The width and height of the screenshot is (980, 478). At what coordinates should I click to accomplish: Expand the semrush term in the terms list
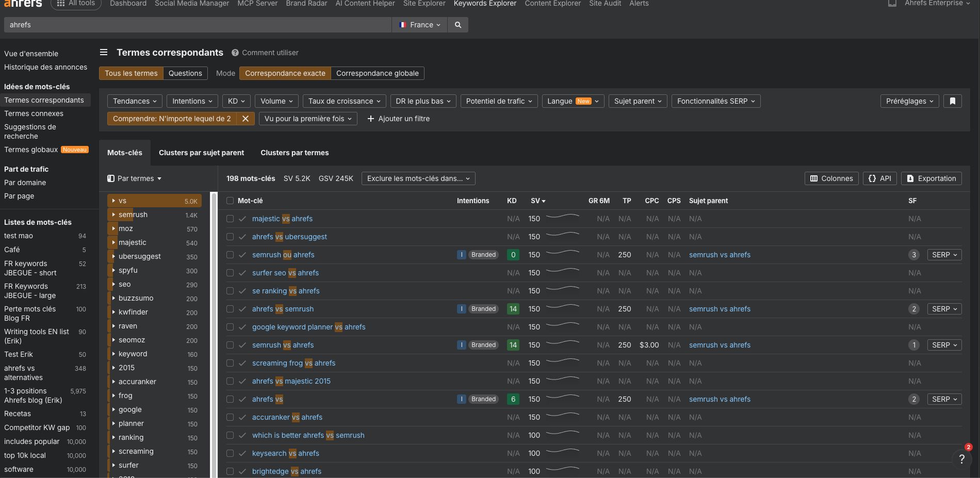click(x=113, y=215)
